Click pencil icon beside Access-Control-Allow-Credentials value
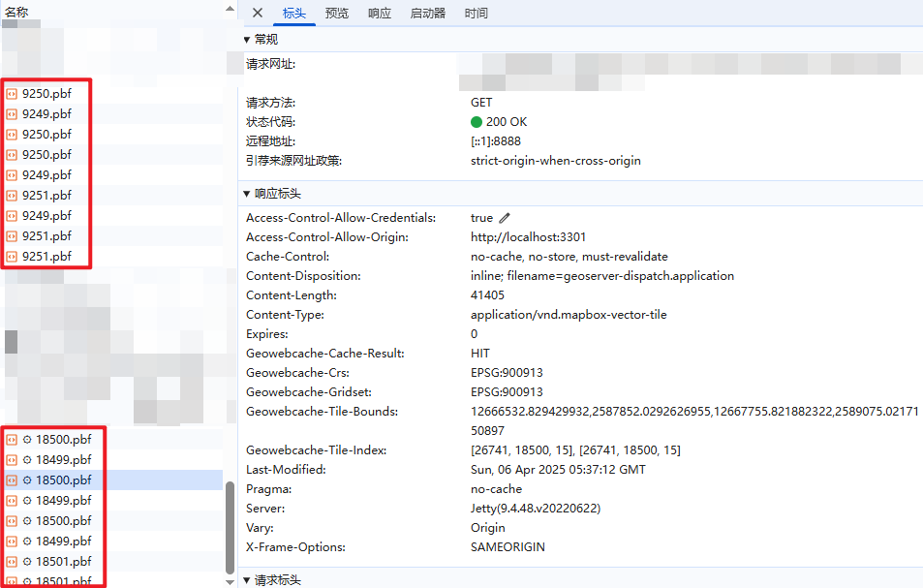This screenshot has width=923, height=588. point(505,218)
